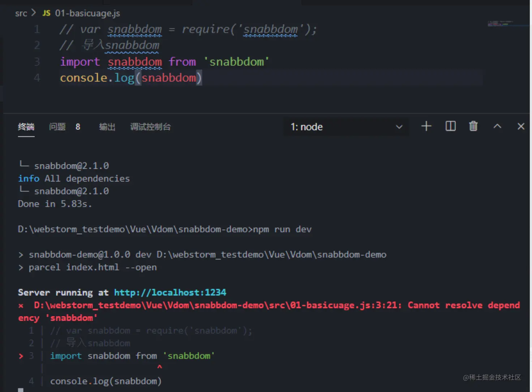Click editor line number 3
The image size is (532, 392).
[37, 62]
